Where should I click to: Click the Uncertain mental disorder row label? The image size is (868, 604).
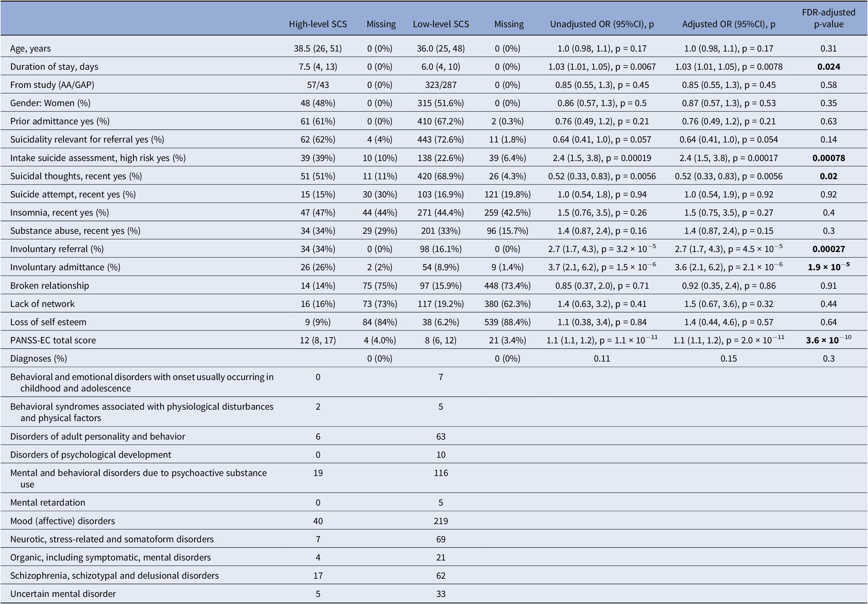point(63,594)
